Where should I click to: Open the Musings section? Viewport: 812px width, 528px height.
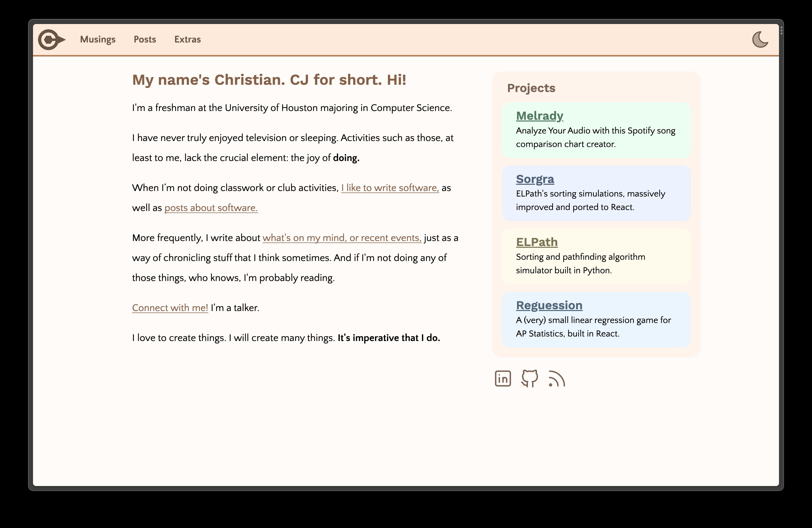97,39
